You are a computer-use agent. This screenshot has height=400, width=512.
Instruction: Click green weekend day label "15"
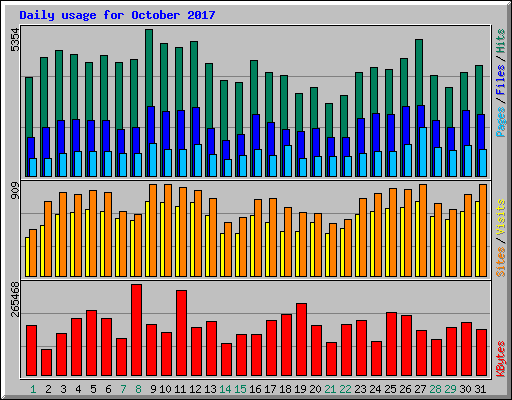tap(240, 389)
